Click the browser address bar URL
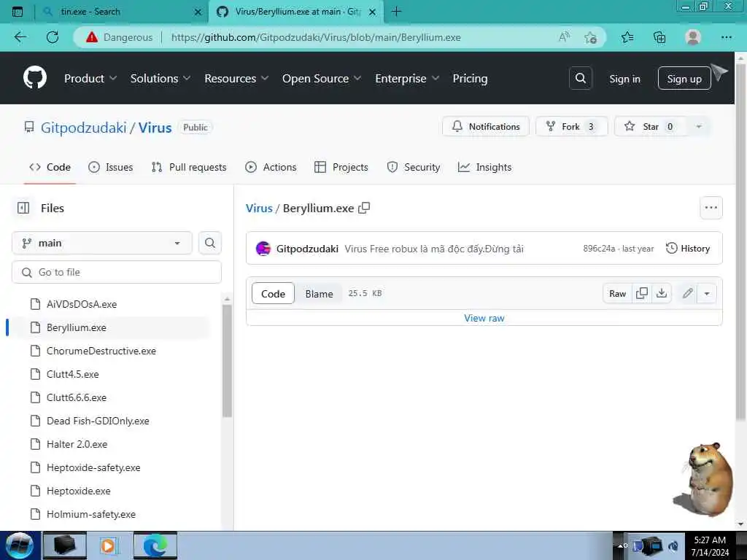This screenshot has height=560, width=747. tap(316, 37)
